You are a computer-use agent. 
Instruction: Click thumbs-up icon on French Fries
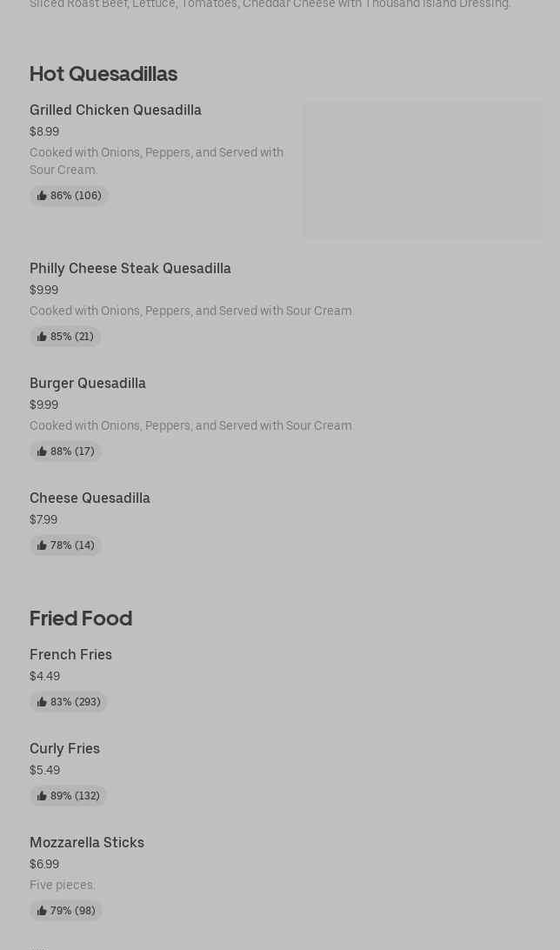[x=42, y=702]
